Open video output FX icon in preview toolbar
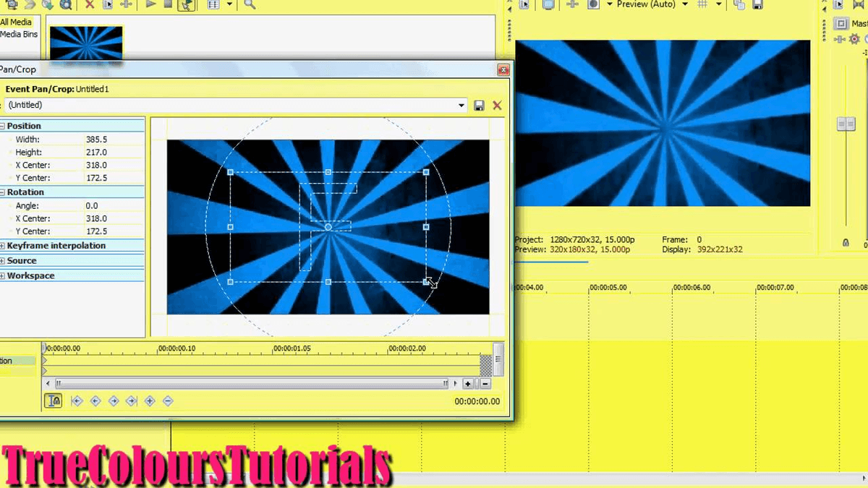This screenshot has height=488, width=868. click(x=571, y=4)
